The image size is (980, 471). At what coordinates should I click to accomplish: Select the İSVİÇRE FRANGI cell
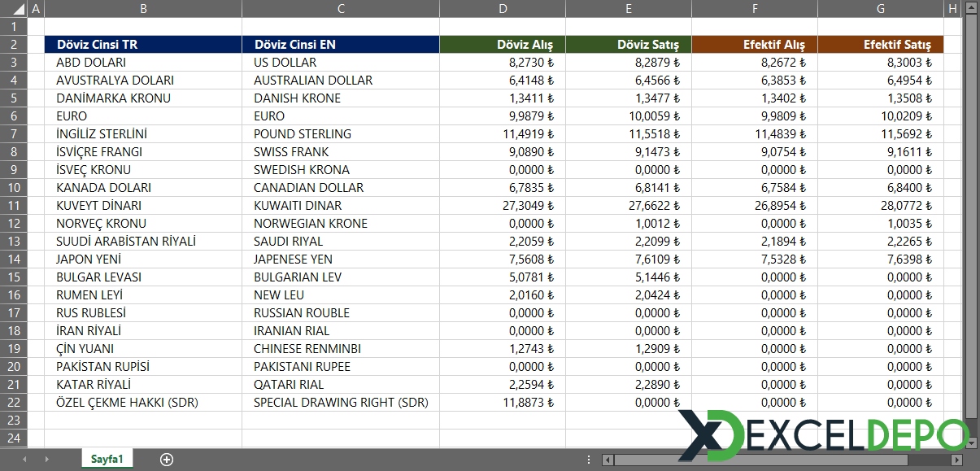coord(143,152)
